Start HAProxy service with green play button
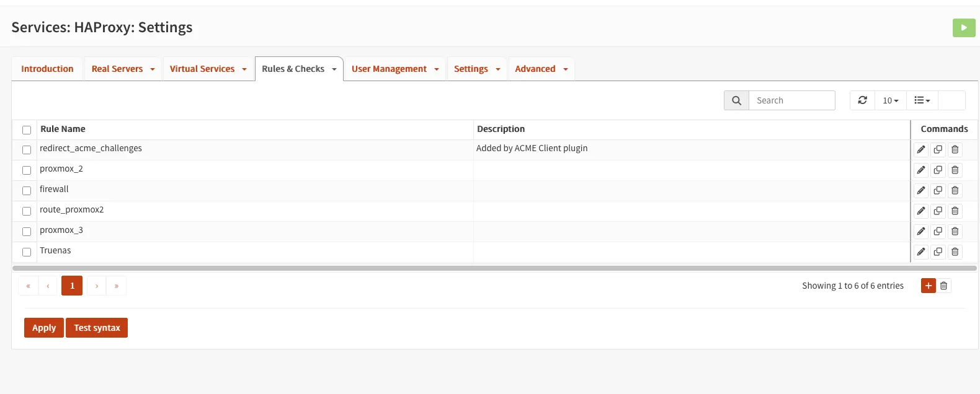This screenshot has width=980, height=394. pyautogui.click(x=964, y=28)
